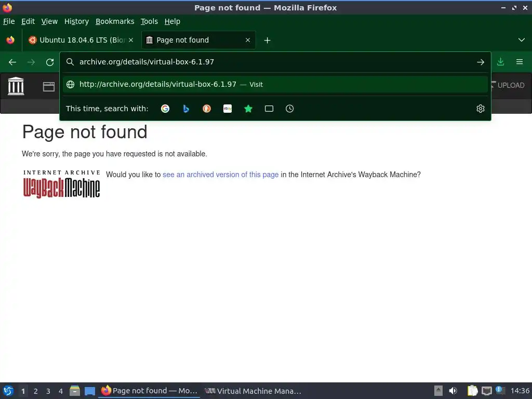The height and width of the screenshot is (399, 532).
Task: Search this time with DuckDuckGo
Action: [x=207, y=109]
